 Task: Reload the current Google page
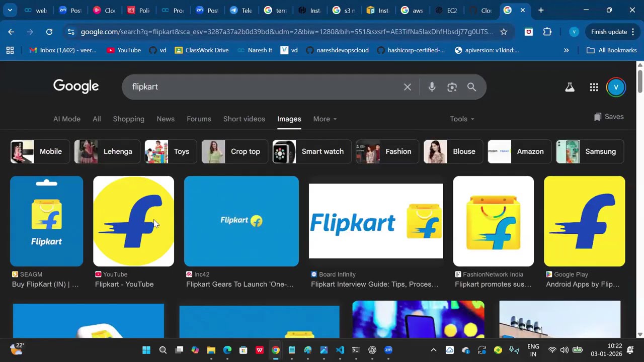click(x=49, y=32)
